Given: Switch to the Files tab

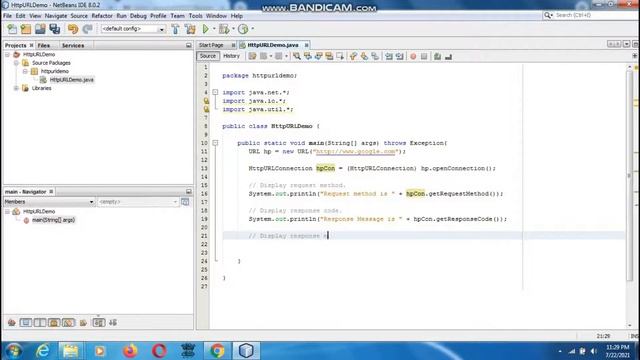Looking at the screenshot, I should click(x=44, y=45).
